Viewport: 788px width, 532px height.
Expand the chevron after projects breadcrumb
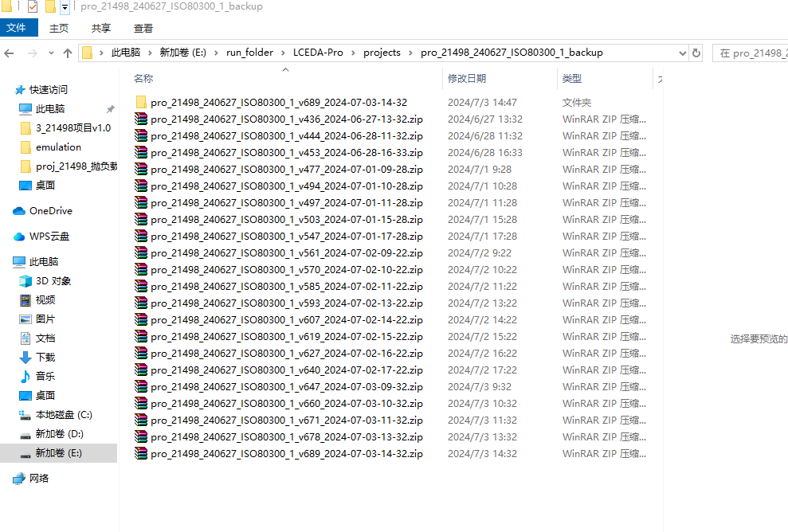tap(411, 53)
